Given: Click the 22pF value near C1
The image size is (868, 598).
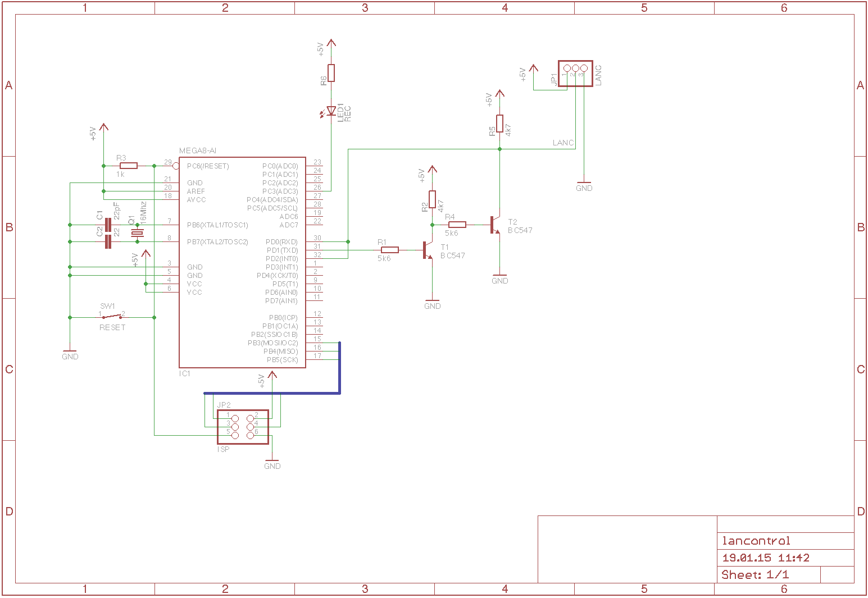Looking at the screenshot, I should tap(117, 211).
